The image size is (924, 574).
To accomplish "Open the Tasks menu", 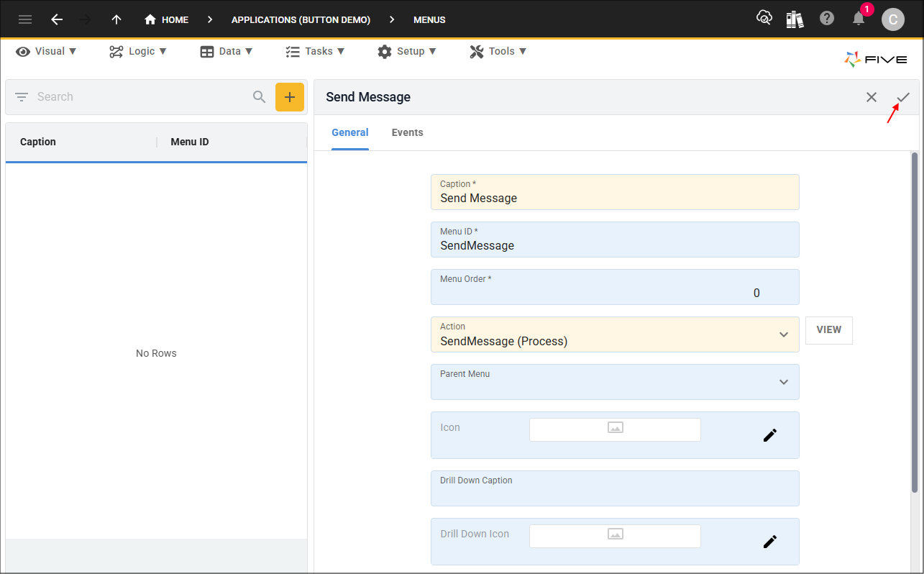I will click(x=315, y=51).
